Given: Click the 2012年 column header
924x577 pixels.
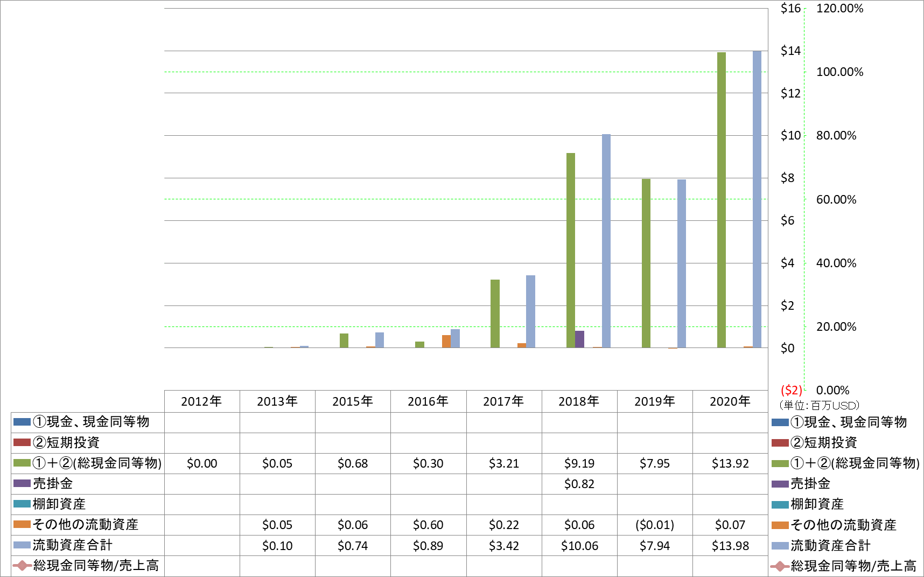Looking at the screenshot, I should click(x=201, y=401).
